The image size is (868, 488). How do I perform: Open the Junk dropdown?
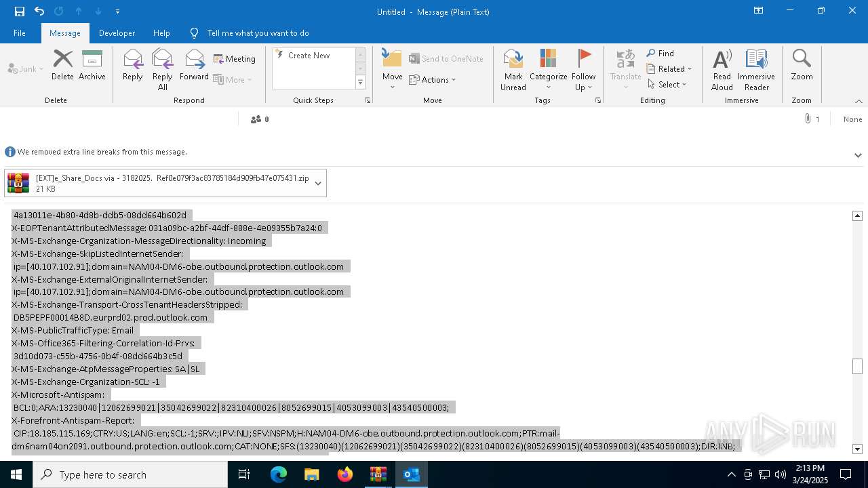coord(26,68)
